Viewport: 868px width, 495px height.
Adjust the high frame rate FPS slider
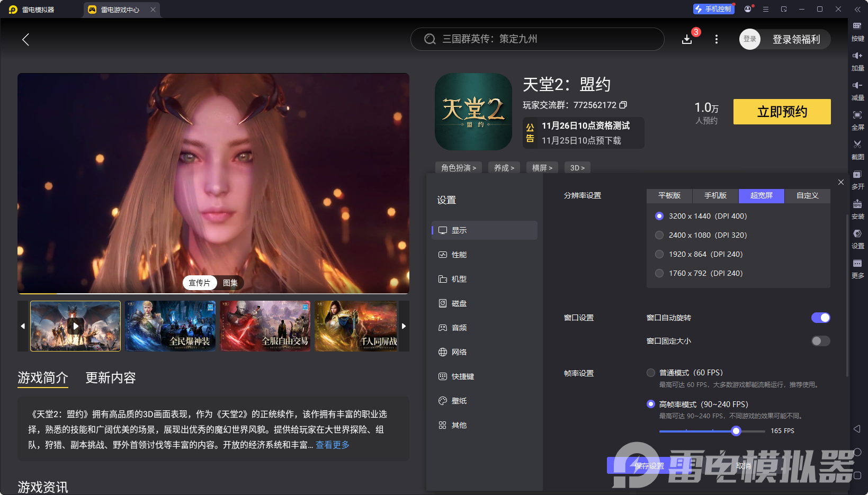click(736, 431)
